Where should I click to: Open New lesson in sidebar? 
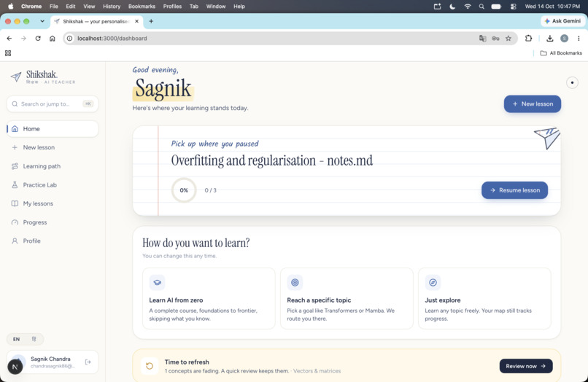(x=53, y=147)
